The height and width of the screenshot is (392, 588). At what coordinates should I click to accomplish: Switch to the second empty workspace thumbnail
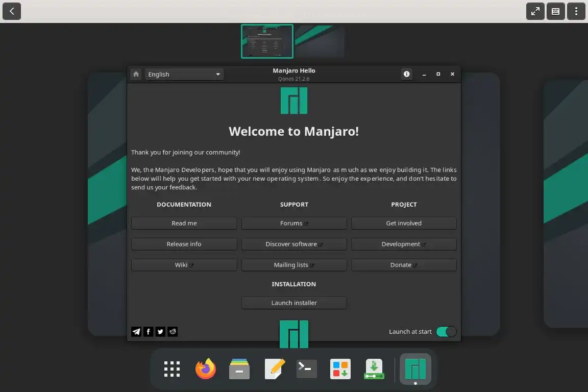point(320,41)
